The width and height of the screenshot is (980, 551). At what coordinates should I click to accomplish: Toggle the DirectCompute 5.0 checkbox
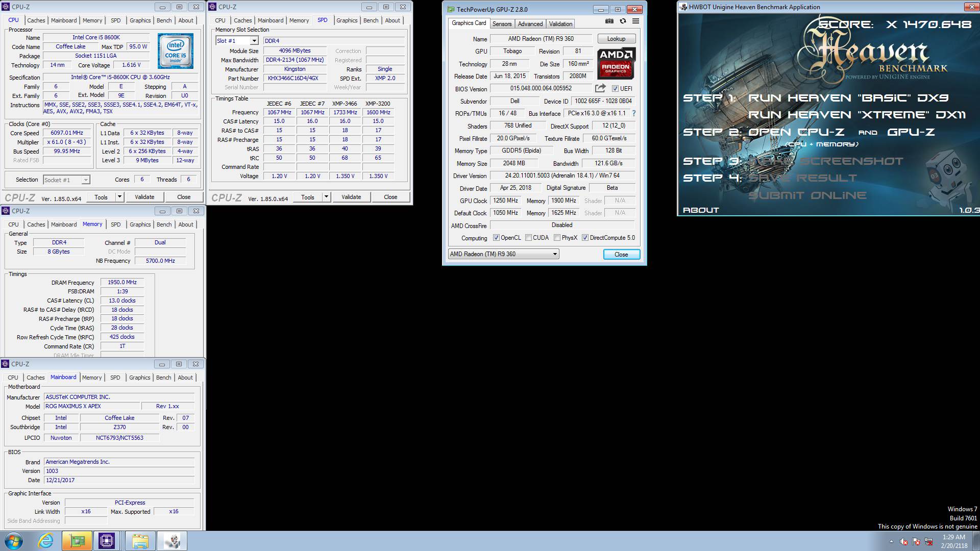coord(585,238)
